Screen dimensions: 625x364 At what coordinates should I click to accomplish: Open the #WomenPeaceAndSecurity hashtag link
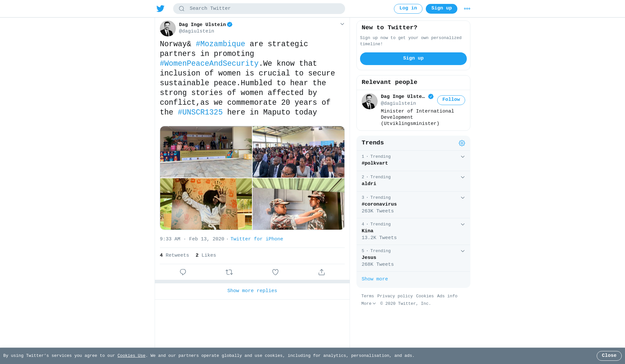(x=209, y=63)
